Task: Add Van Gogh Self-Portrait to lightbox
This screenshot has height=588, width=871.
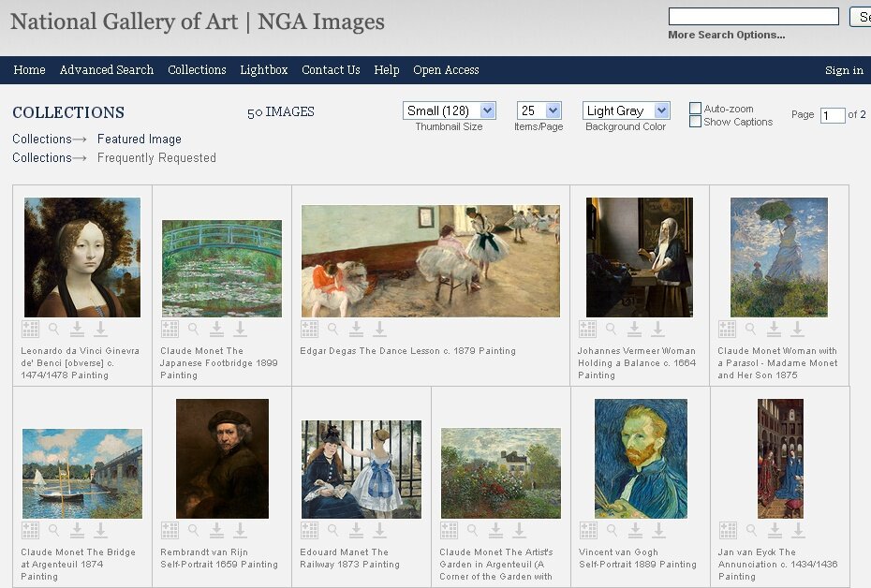Action: pos(588,531)
